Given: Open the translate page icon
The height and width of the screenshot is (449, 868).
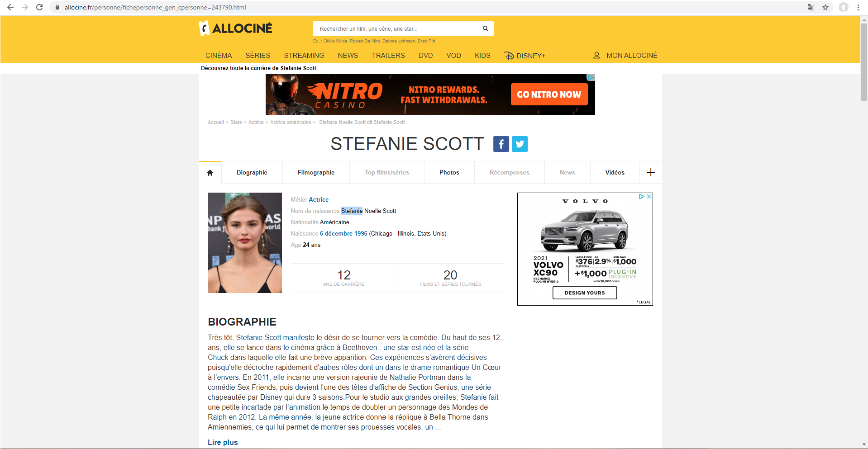Looking at the screenshot, I should coord(811,7).
